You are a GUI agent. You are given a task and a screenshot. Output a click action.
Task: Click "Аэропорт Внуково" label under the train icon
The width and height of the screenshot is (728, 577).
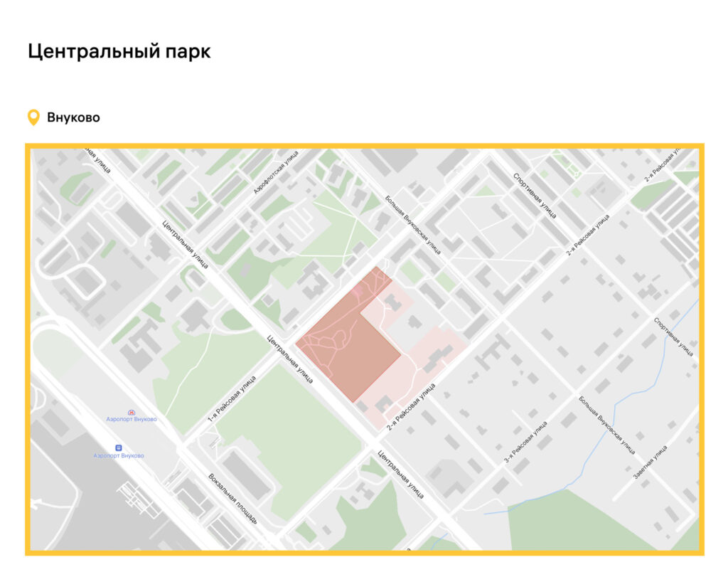point(119,455)
